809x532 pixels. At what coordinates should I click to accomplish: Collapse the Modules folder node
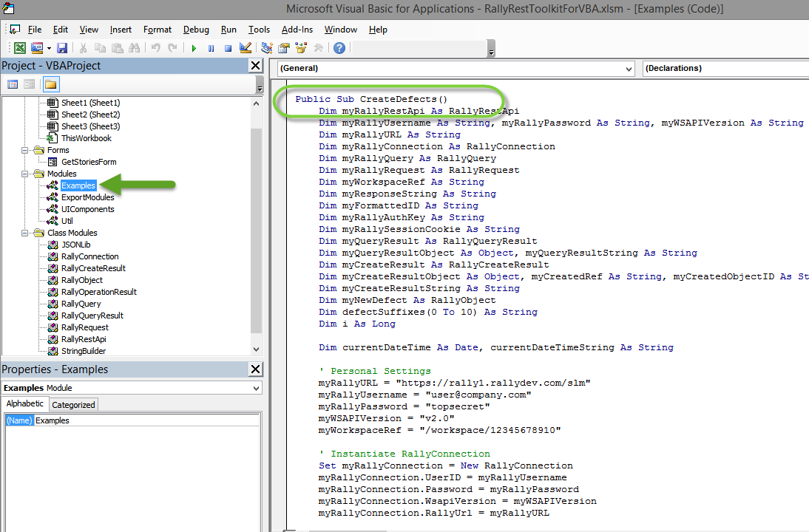click(24, 174)
